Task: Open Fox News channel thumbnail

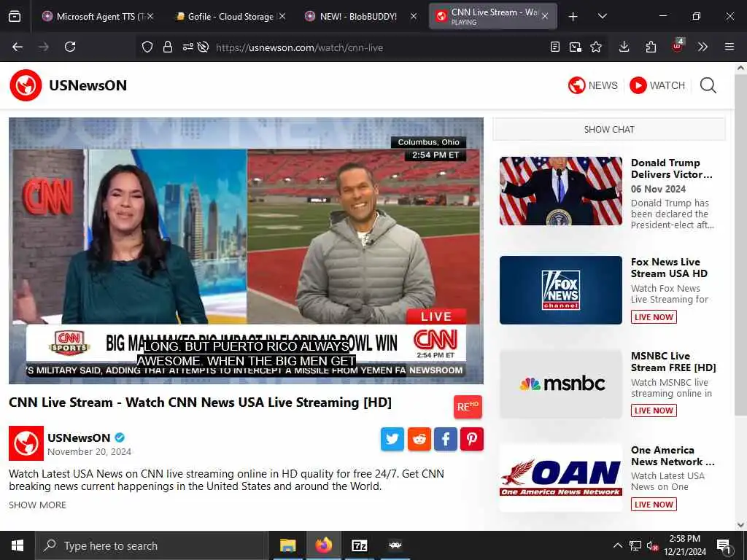Action: 561,290
